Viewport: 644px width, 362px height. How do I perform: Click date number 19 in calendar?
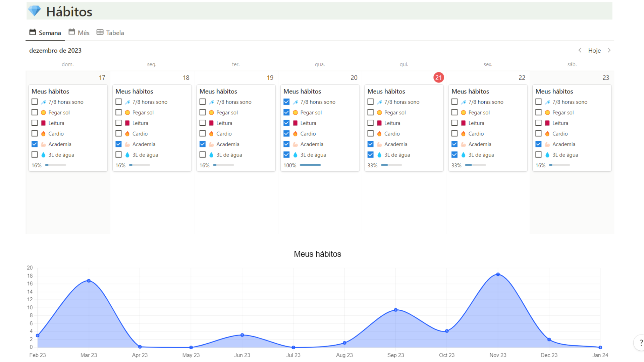pos(270,77)
